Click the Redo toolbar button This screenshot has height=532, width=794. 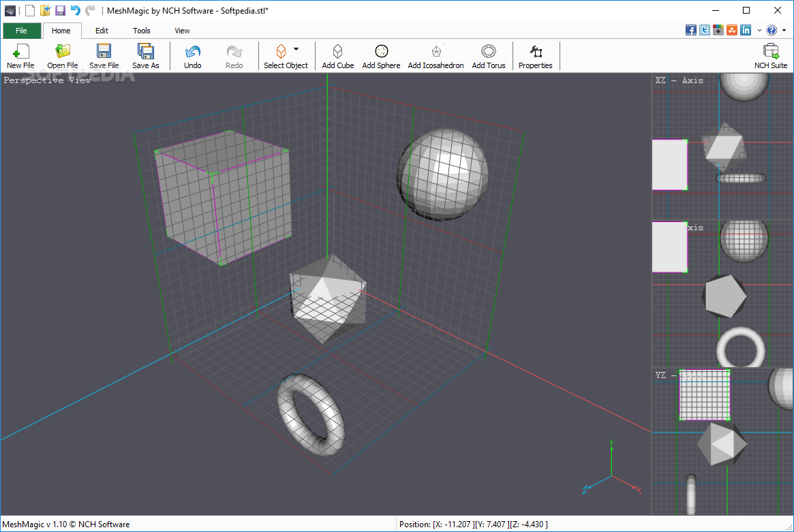tap(234, 56)
